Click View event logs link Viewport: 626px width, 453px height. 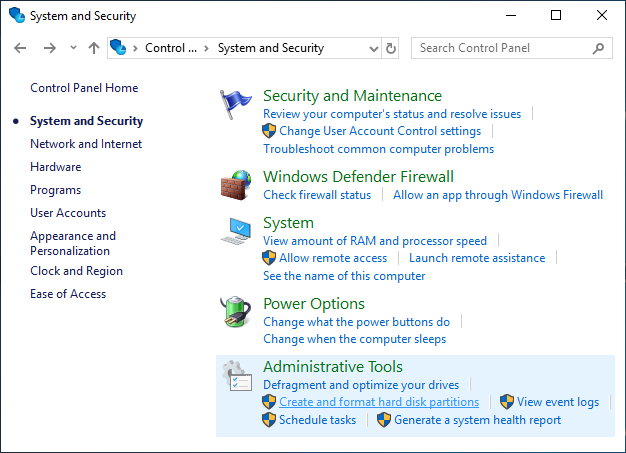coord(558,402)
